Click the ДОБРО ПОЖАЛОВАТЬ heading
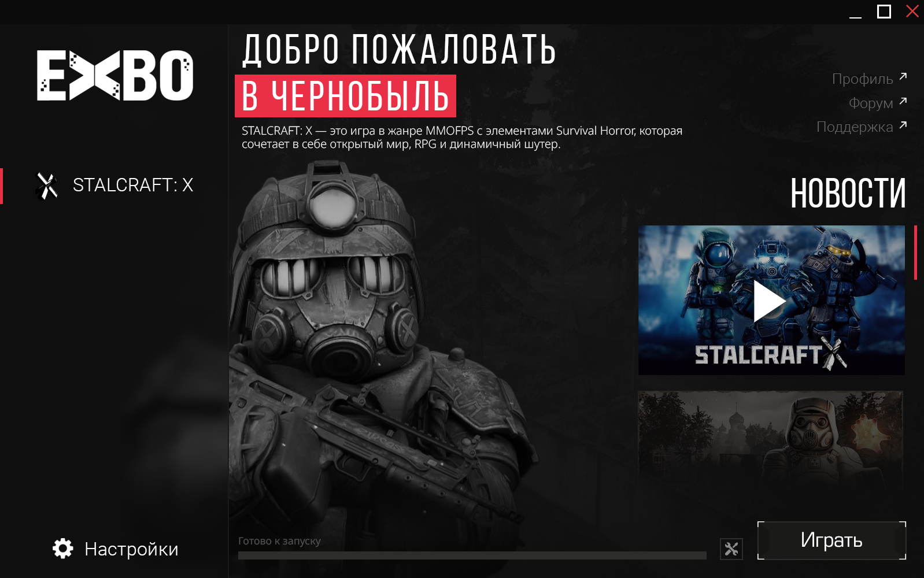This screenshot has height=578, width=924. [399, 50]
